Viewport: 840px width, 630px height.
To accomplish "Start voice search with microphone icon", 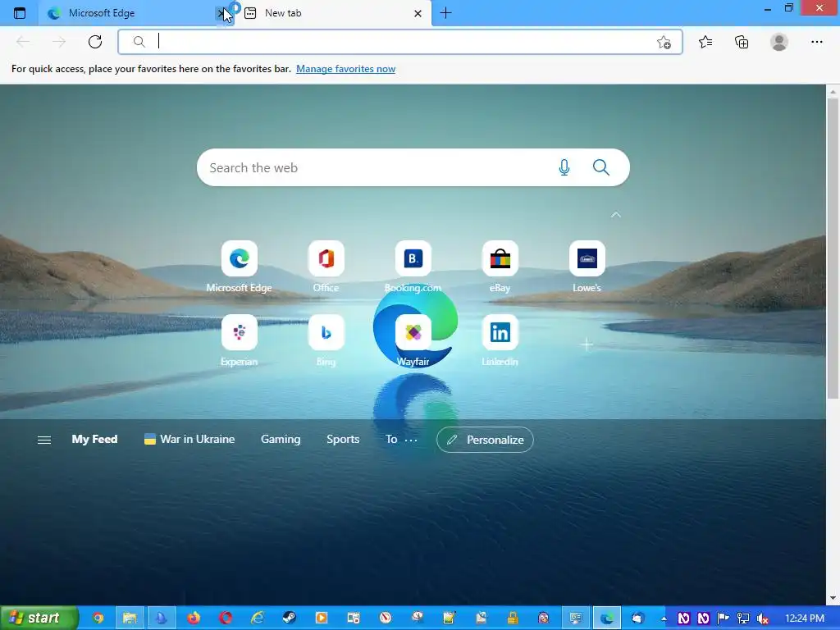I will click(x=564, y=167).
